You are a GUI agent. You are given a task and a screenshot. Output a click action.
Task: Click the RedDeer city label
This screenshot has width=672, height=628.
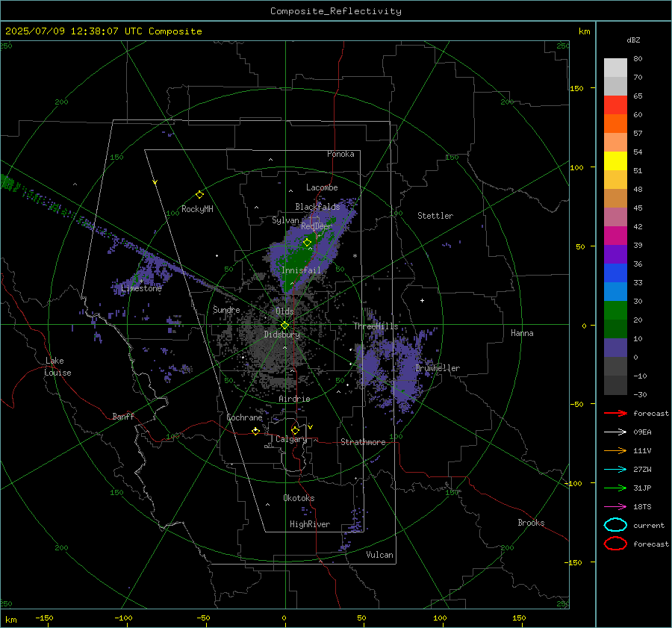tap(317, 226)
